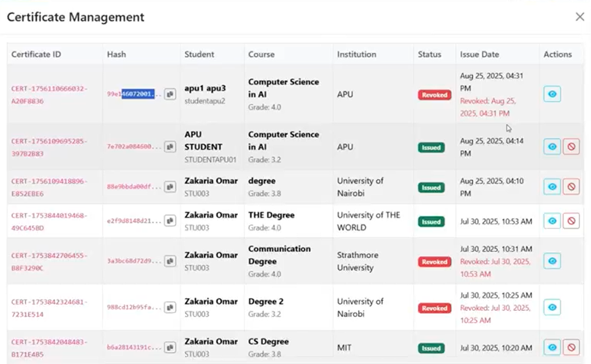
Task: Click the Jul 30, 2025, 10:20 AM date
Action: (x=496, y=348)
